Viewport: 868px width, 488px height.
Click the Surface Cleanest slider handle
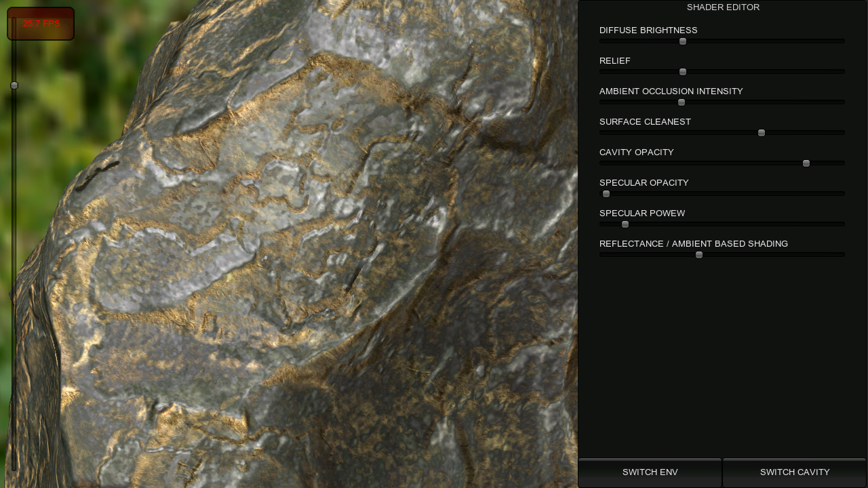coord(762,133)
